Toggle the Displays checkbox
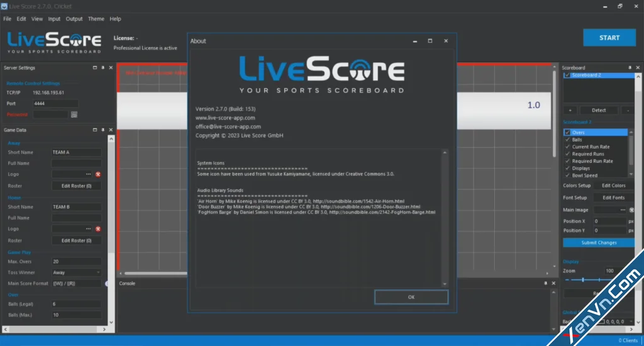 click(568, 168)
